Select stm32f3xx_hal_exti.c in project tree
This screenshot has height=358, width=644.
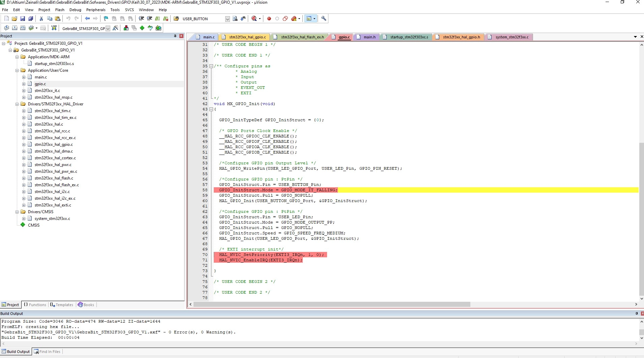tap(53, 205)
